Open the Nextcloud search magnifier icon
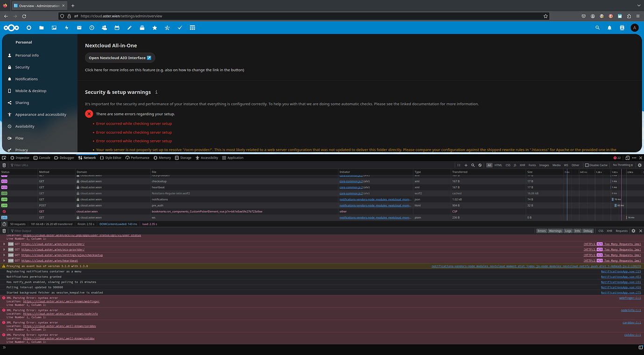The width and height of the screenshot is (644, 355). 597,28
